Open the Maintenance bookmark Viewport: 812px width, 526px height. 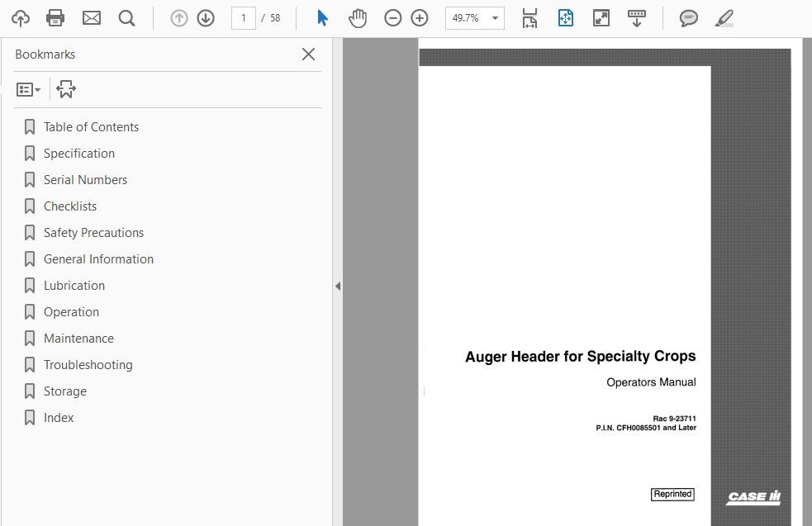point(78,338)
